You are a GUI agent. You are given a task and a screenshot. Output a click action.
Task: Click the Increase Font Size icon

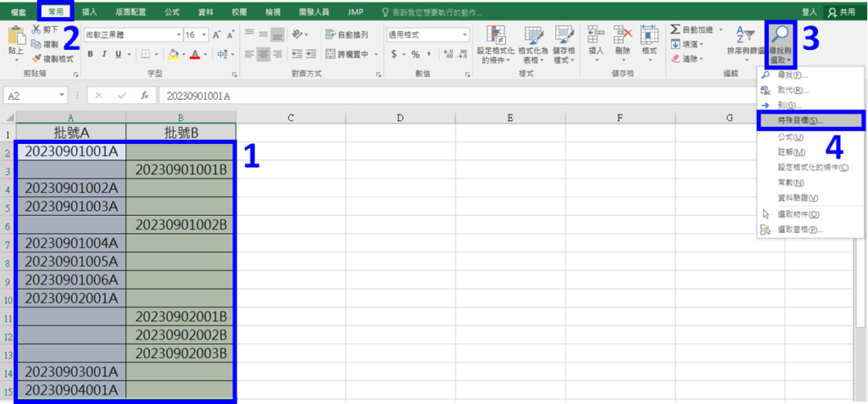pos(217,35)
